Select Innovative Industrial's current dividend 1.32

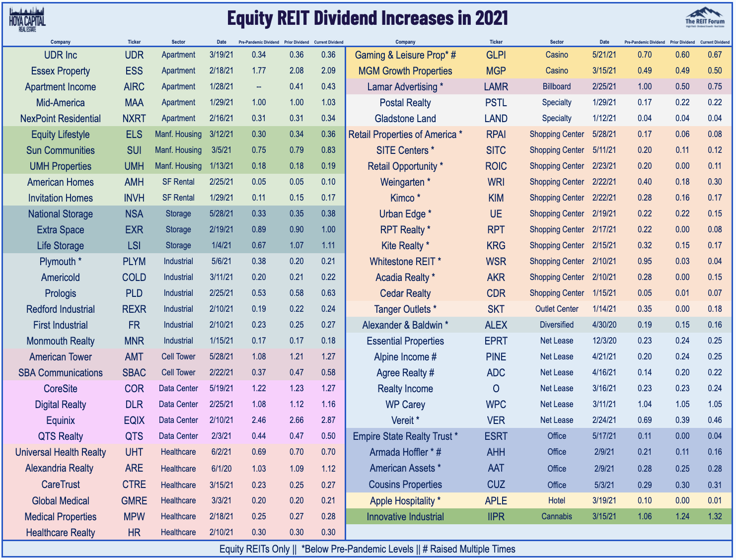tap(715, 516)
